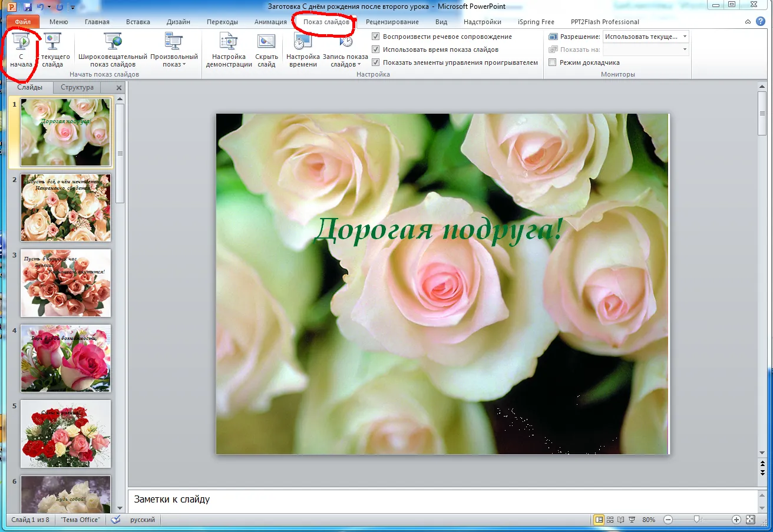The height and width of the screenshot is (532, 773).
Task: Select slide 5 thumbnail
Action: (65, 434)
